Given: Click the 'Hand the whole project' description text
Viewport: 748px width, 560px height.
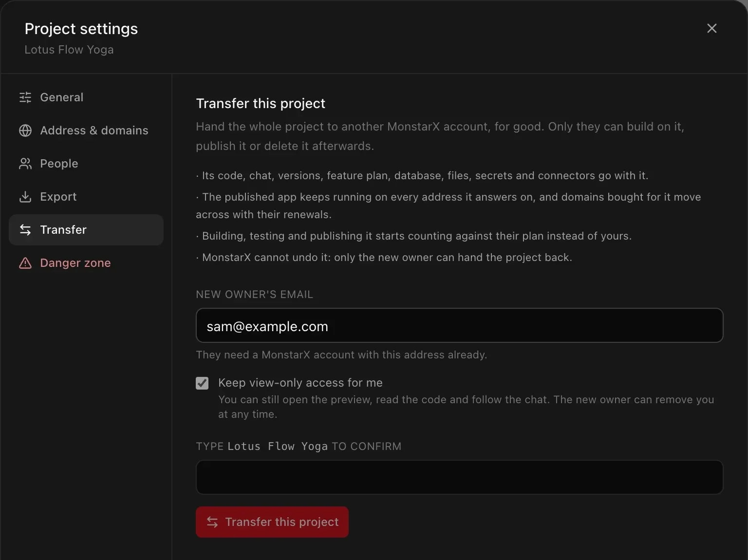Looking at the screenshot, I should [x=440, y=136].
